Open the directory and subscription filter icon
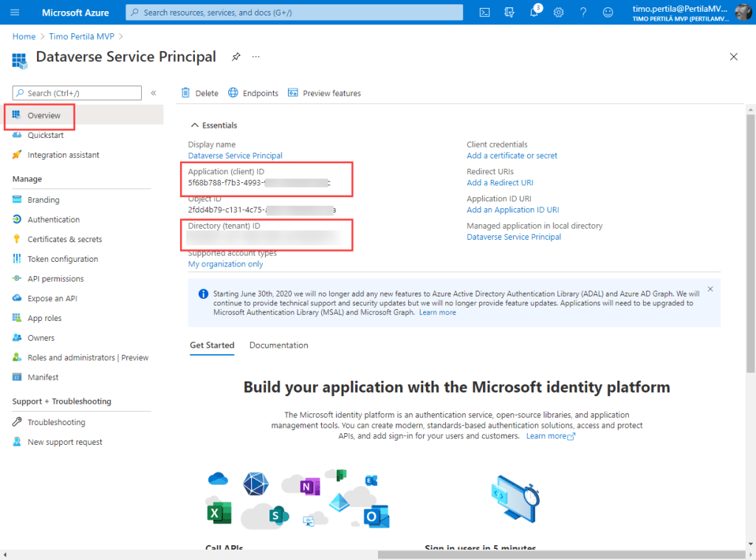The height and width of the screenshot is (560, 756). (x=509, y=13)
